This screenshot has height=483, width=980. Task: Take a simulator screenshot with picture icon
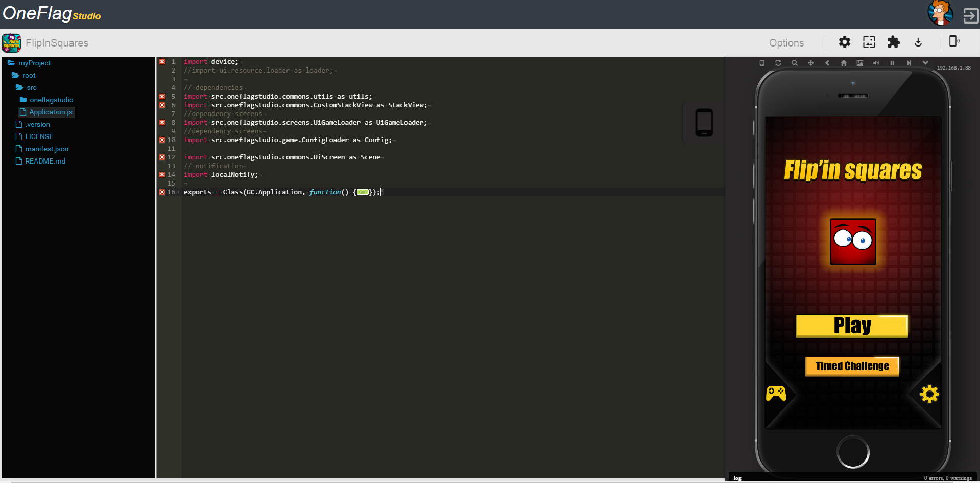pos(859,63)
